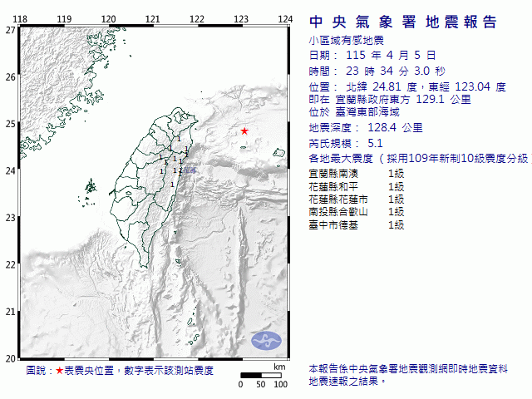Click the 花蓮縣和平 intensity row

click(357, 186)
